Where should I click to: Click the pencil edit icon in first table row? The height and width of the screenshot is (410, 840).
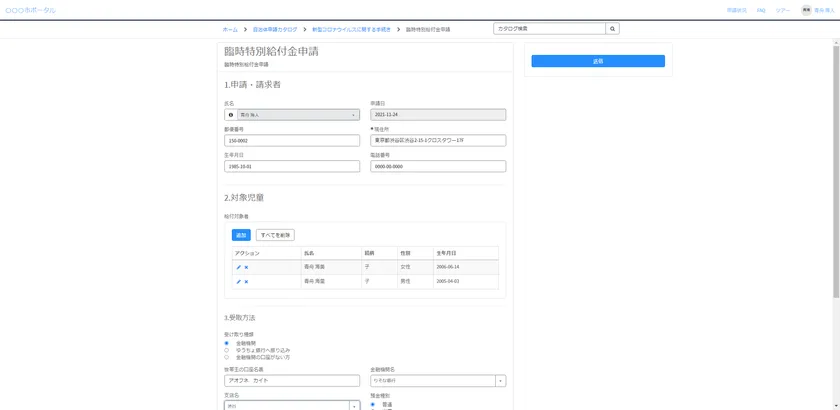(x=238, y=267)
